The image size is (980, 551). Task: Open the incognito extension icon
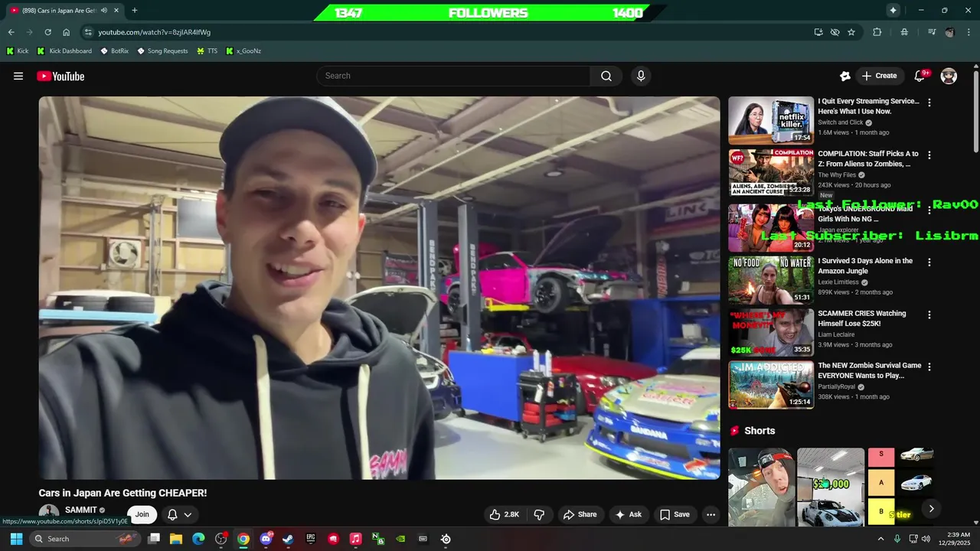(x=904, y=32)
